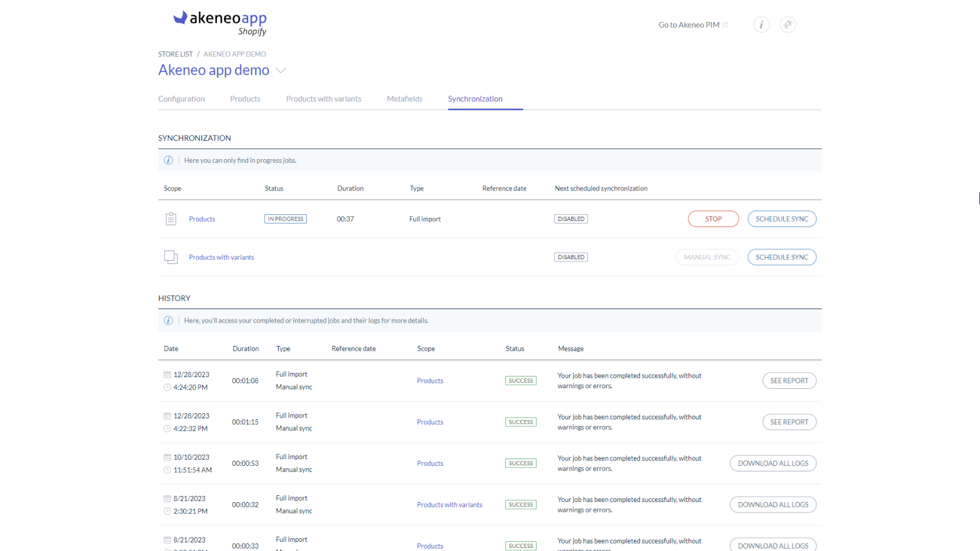
Task: Click the 00:37 duration value
Action: click(345, 219)
